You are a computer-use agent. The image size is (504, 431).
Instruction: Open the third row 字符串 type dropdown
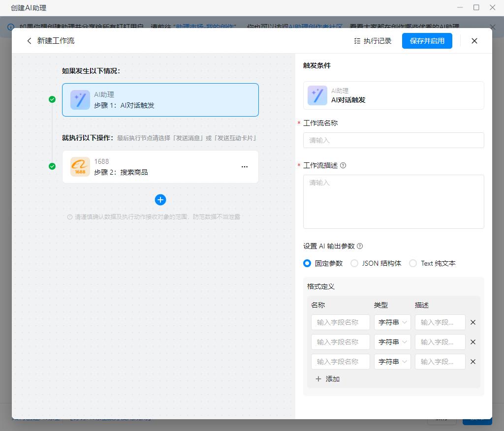(392, 362)
